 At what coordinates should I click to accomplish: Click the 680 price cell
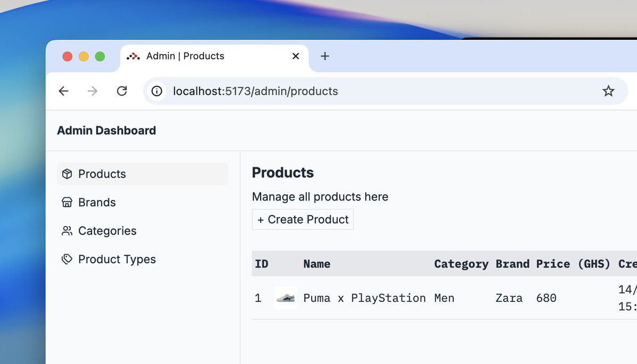point(546,298)
